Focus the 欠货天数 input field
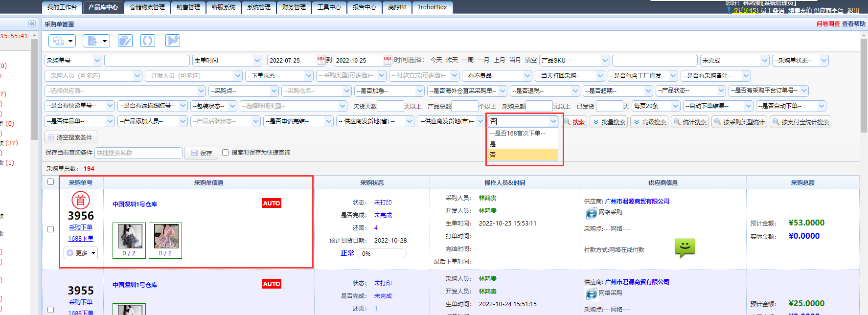 pos(390,106)
